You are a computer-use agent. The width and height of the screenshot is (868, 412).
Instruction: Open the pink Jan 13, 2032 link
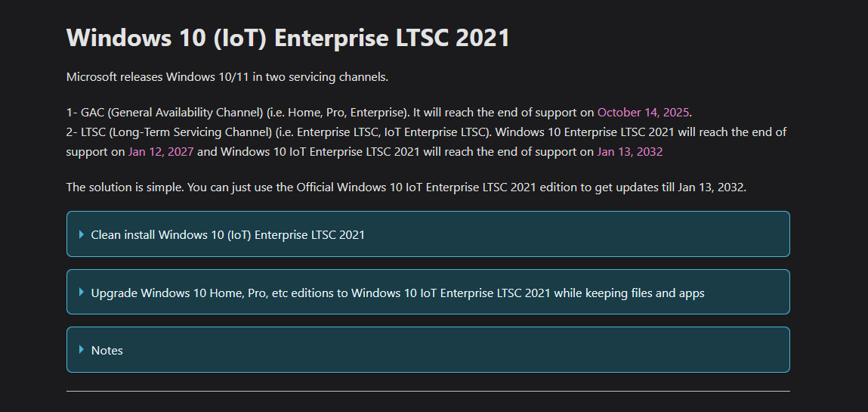(x=629, y=151)
